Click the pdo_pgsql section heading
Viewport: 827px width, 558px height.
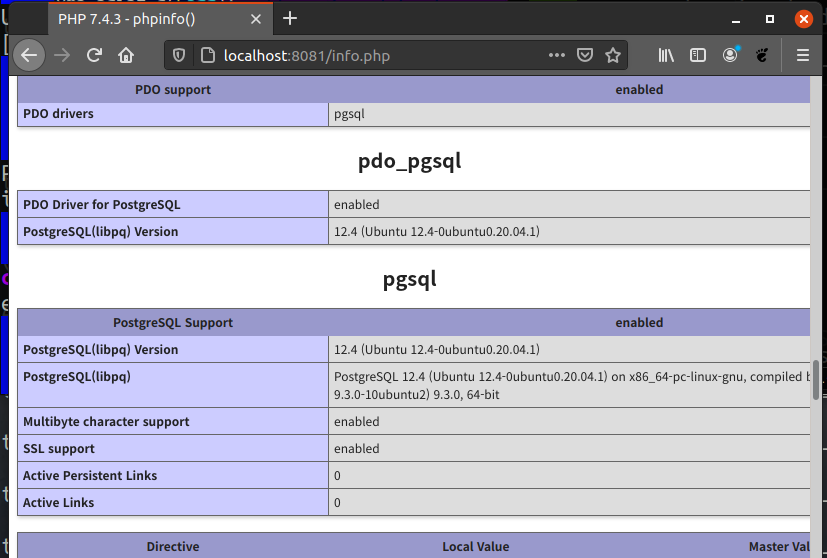pyautogui.click(x=410, y=161)
